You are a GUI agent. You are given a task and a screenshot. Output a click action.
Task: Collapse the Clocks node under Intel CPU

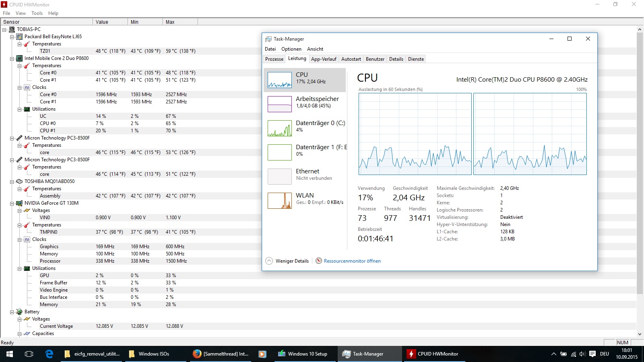19,87
